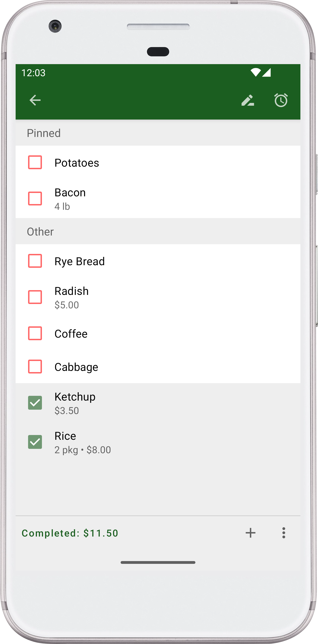Uncheck the Ketchup checkbox

[35, 403]
